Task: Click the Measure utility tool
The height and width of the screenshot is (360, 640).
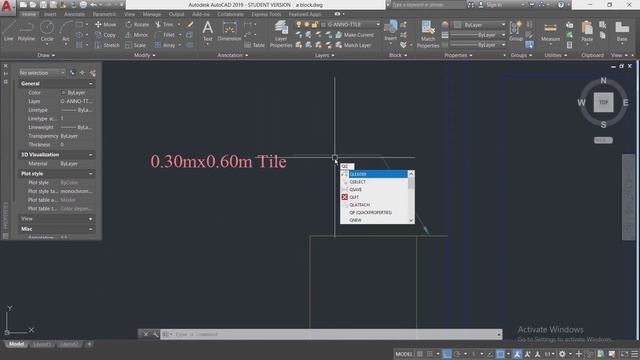Action: tap(550, 32)
